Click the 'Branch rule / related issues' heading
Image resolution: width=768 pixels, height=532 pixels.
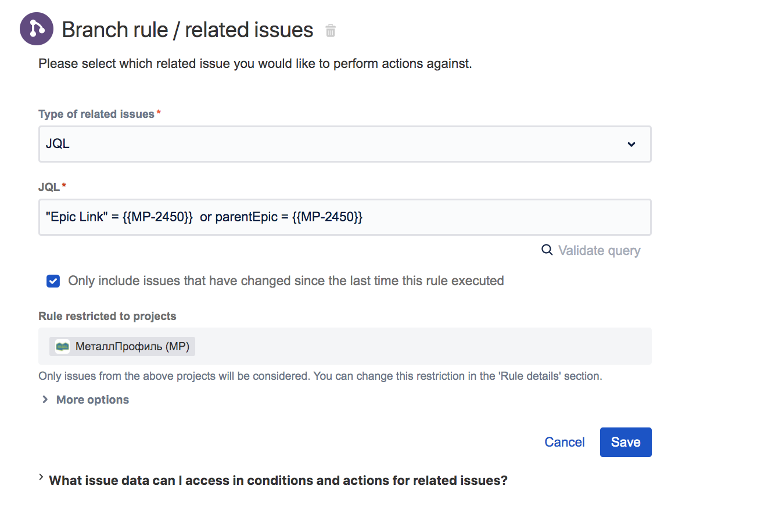point(188,30)
